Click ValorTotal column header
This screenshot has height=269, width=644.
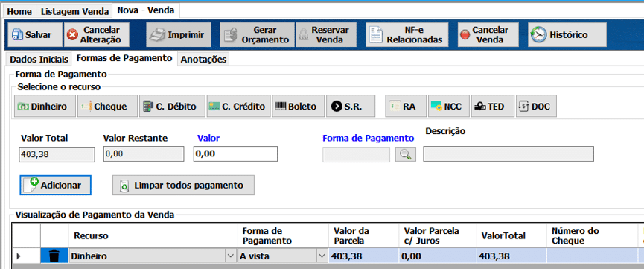[511, 235]
